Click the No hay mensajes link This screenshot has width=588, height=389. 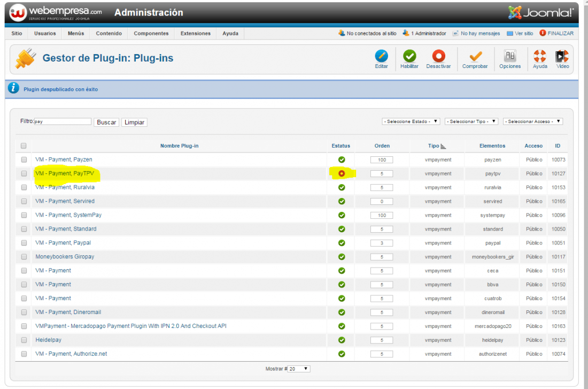(x=476, y=33)
